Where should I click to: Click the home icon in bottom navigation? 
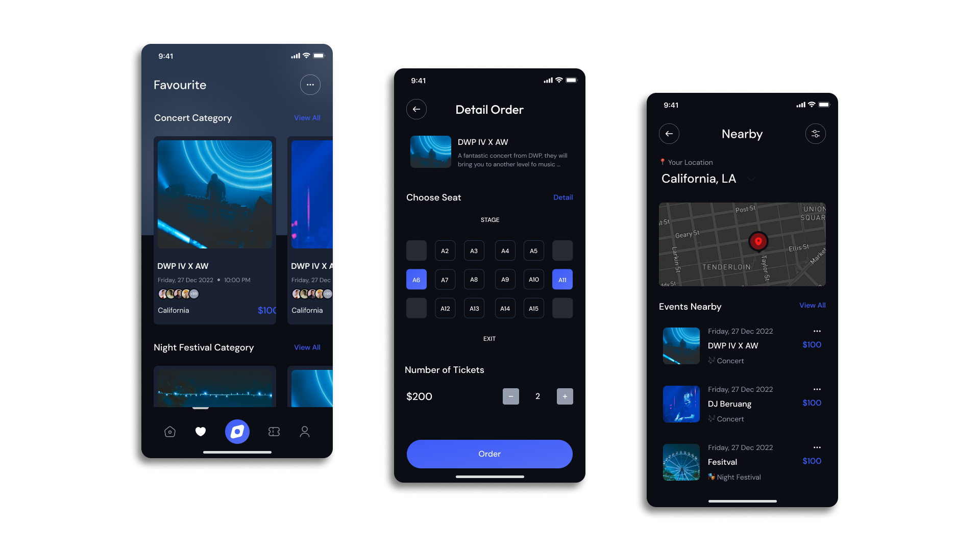[169, 431]
